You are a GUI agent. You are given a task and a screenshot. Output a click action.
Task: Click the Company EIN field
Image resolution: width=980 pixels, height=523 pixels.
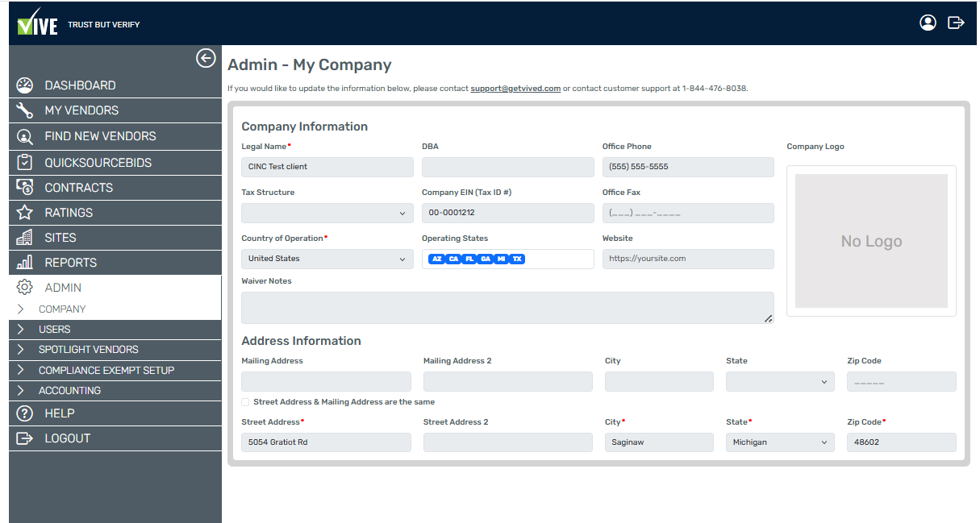508,214
